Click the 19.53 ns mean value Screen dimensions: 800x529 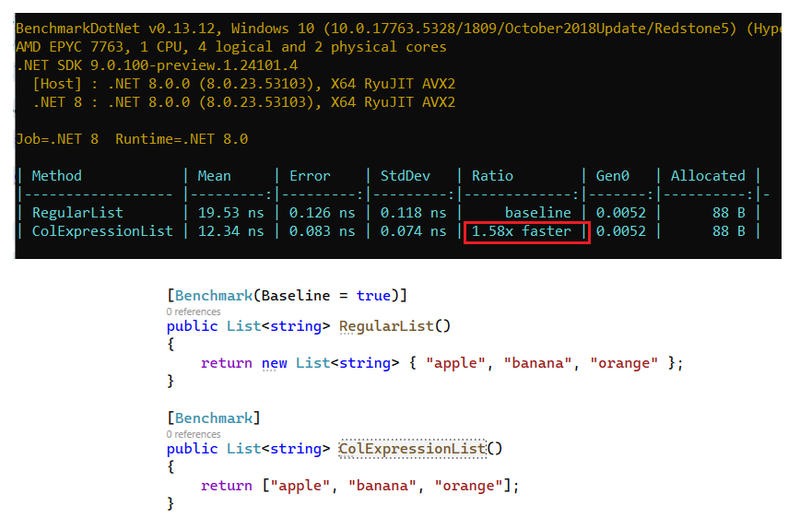pyautogui.click(x=231, y=213)
